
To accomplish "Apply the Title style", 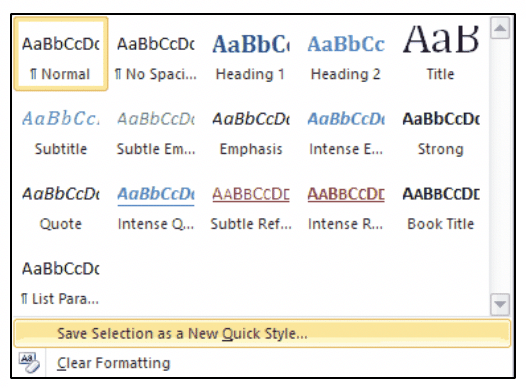I will 440,54.
